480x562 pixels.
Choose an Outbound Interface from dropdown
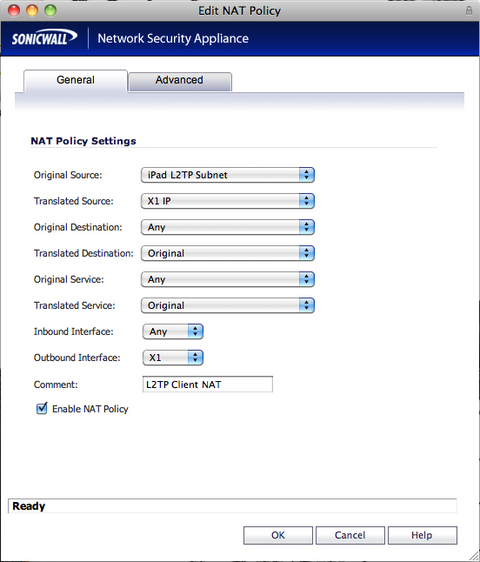point(173,358)
